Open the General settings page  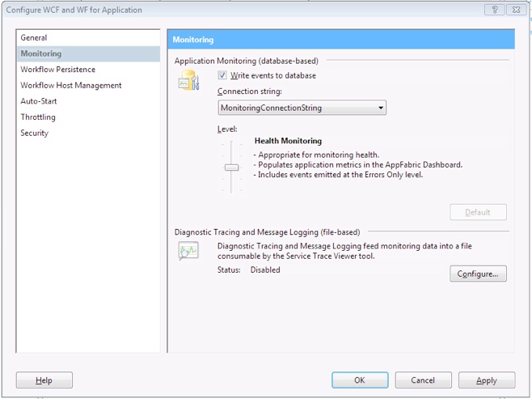(x=34, y=37)
